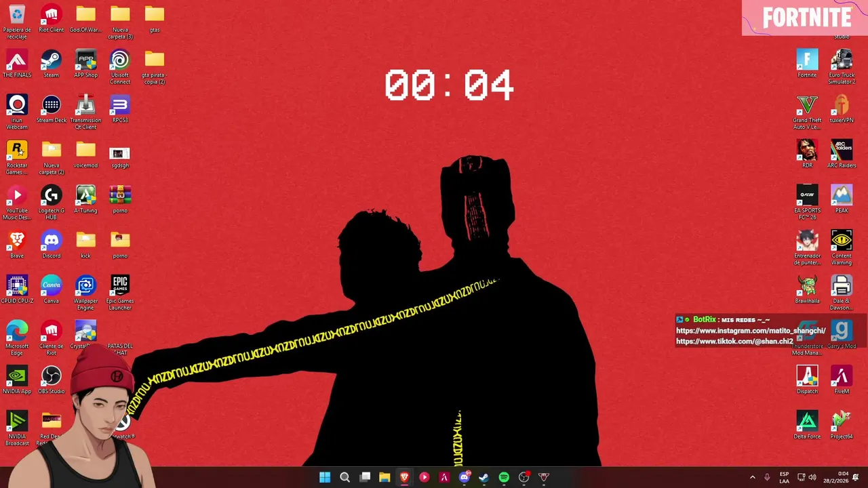This screenshot has height=488, width=868.
Task: Launch CPUID CPU-Z
Action: [x=17, y=290]
